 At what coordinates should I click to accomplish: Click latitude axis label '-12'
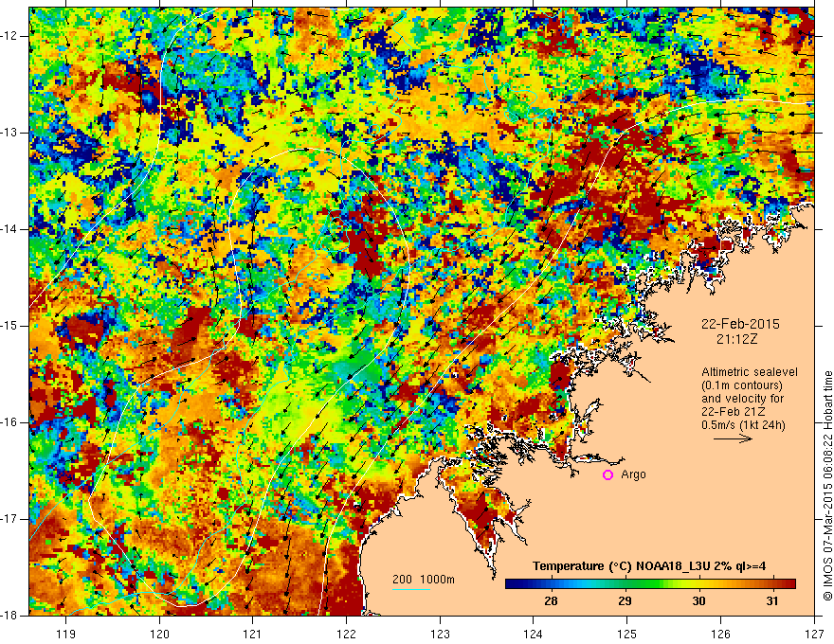[x=10, y=36]
